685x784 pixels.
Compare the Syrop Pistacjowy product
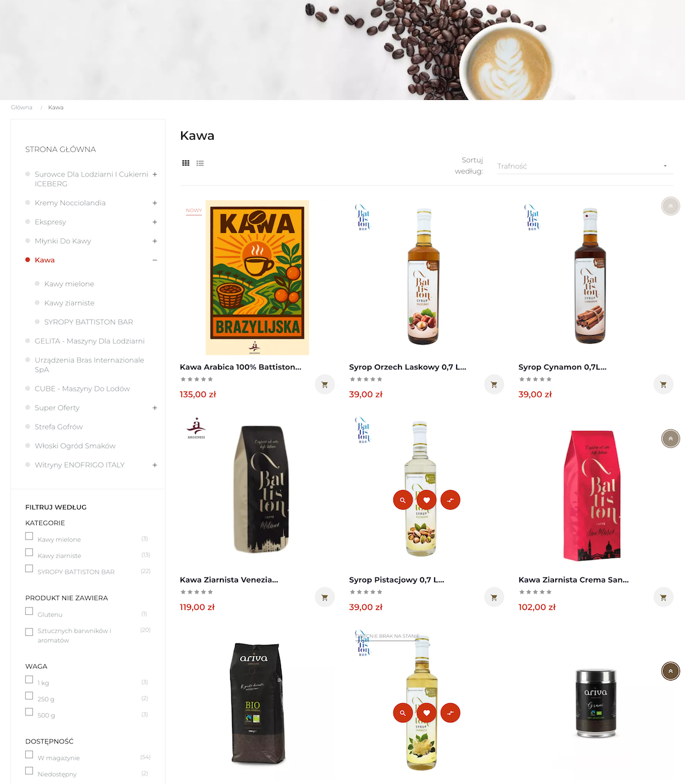[x=451, y=500]
